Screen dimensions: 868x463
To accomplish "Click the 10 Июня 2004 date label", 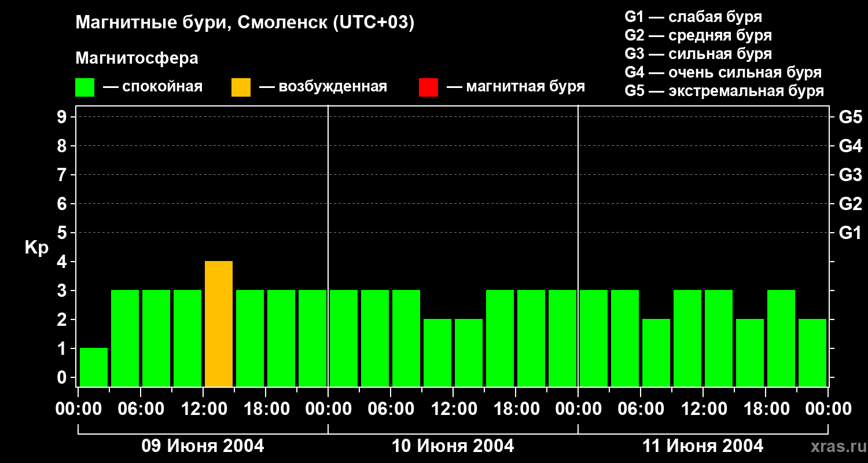I will 453,446.
